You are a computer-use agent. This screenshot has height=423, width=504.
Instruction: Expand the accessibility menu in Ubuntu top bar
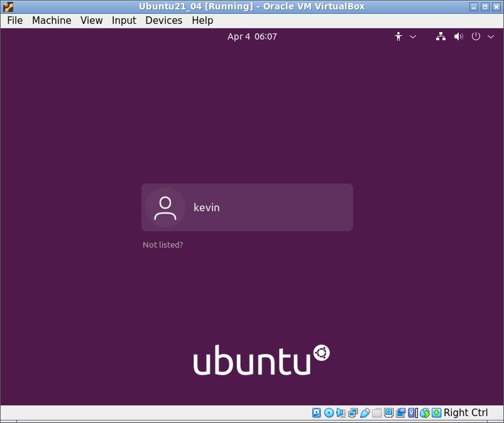coord(404,36)
